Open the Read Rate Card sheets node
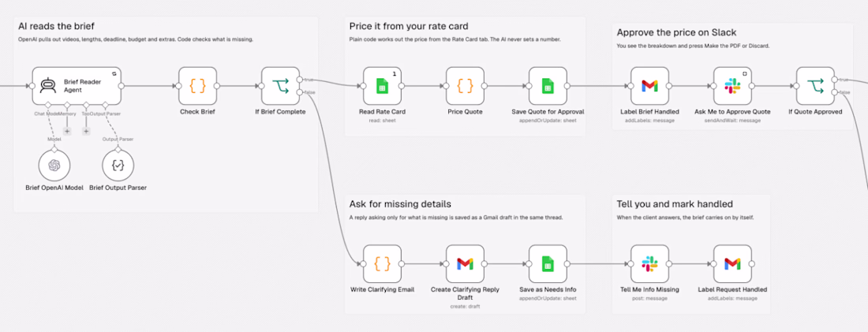 382,86
